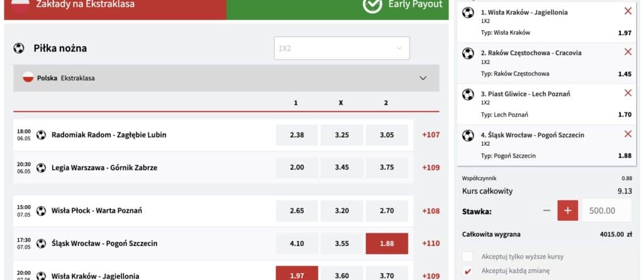Deselect Pogoń Szczecin 1.88 odds
The image size is (644, 280).
click(x=387, y=244)
